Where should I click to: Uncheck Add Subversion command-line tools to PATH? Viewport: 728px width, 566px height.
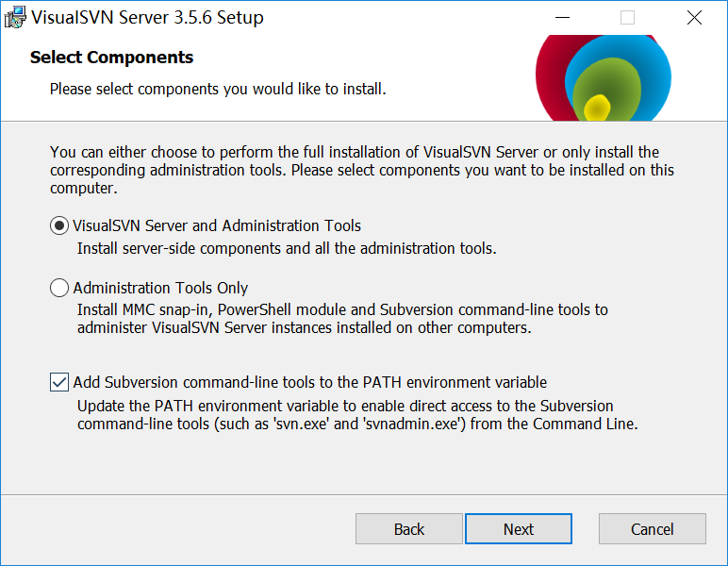click(59, 382)
